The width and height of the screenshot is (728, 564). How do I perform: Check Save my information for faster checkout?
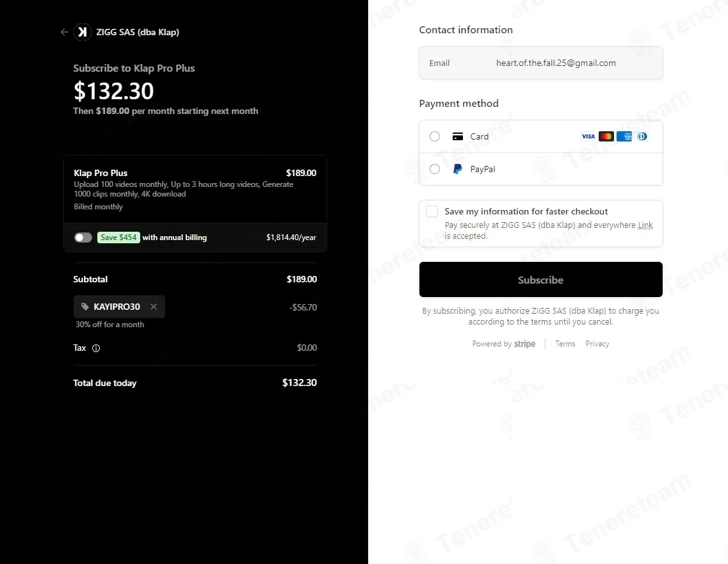432,212
